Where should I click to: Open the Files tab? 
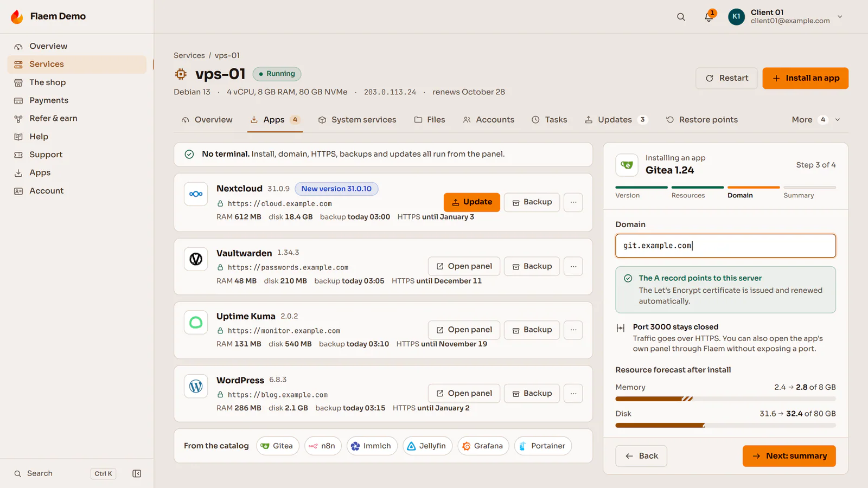click(430, 120)
